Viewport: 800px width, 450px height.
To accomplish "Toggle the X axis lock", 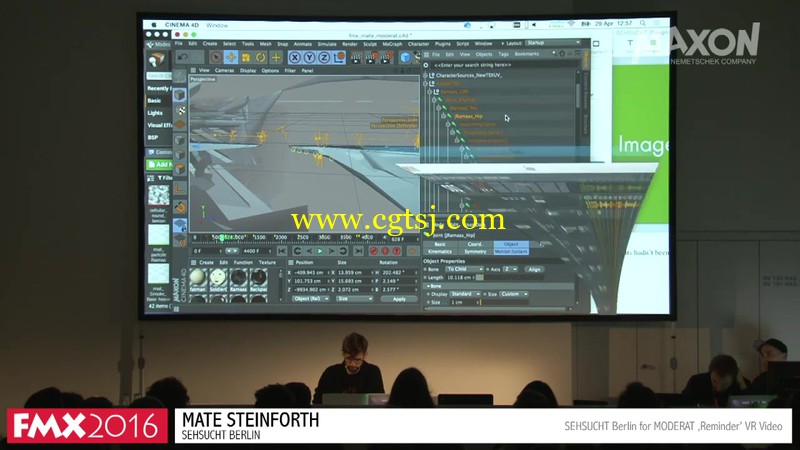I will (294, 58).
